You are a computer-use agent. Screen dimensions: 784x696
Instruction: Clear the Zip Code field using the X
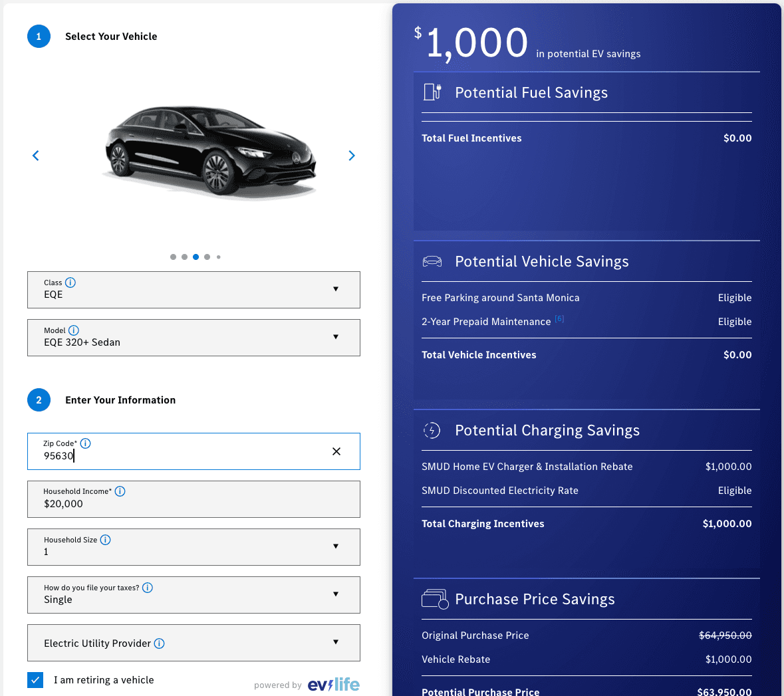(x=336, y=451)
